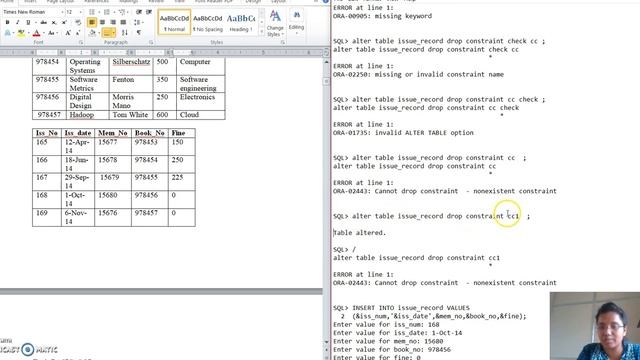Toggle Bold formatting in Word ribbon
The height and width of the screenshot is (360, 640).
pos(7,22)
